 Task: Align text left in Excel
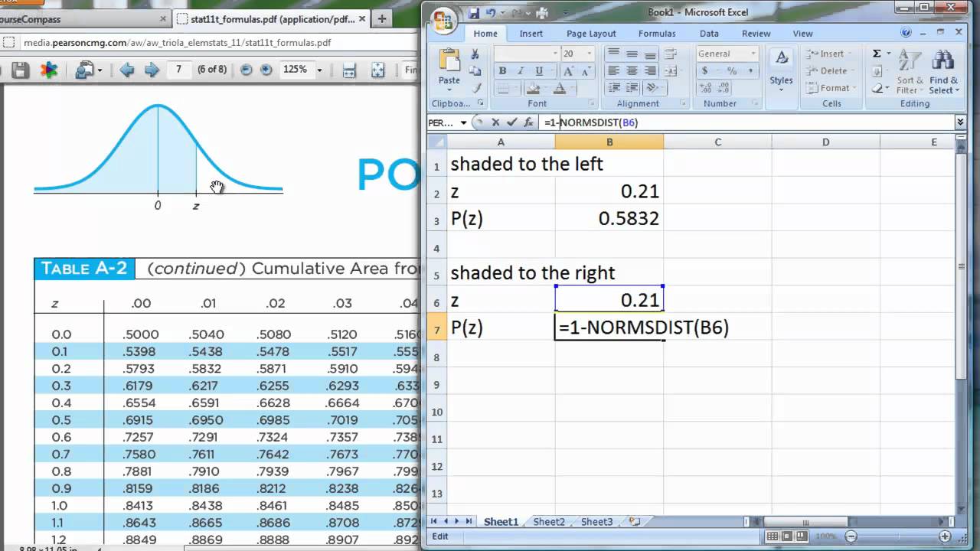coord(613,71)
